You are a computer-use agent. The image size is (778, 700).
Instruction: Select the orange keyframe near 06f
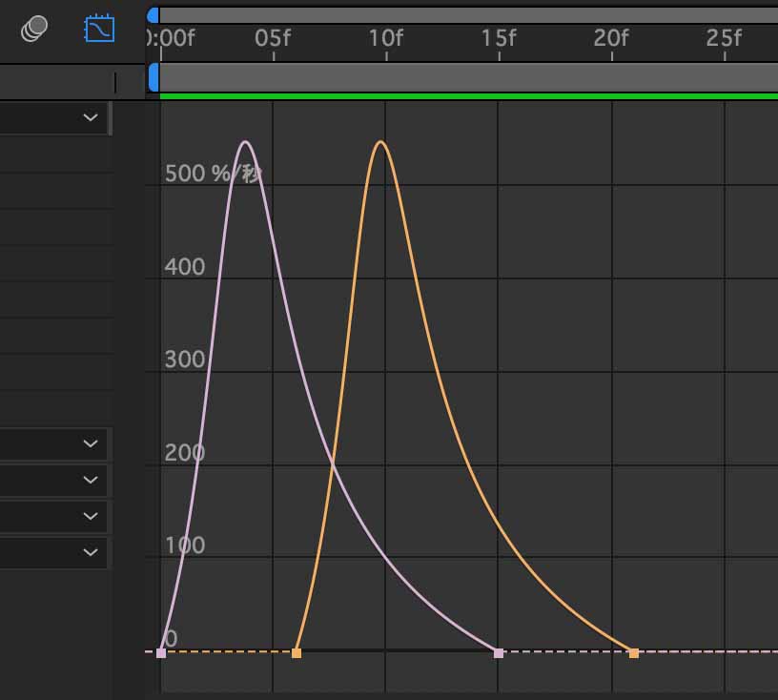[x=297, y=653]
